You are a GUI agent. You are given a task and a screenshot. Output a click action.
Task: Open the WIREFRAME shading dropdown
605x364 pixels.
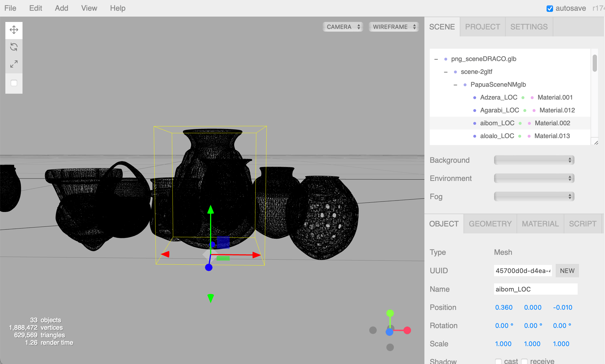(x=394, y=27)
